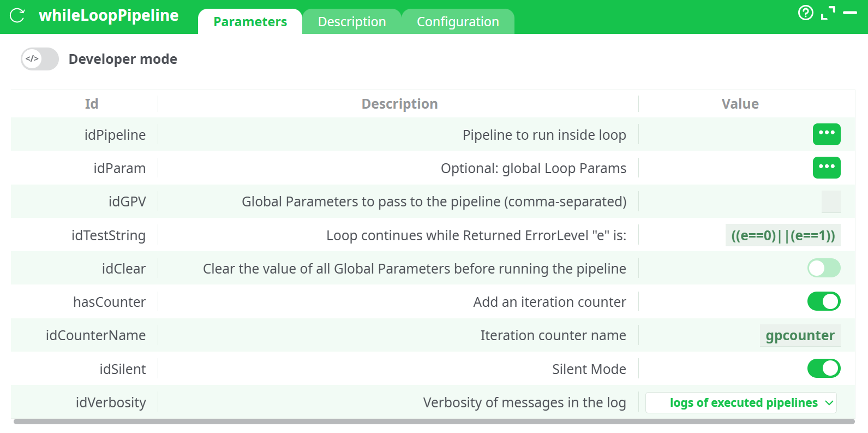
Task: Click the minimize dash icon in header
Action: click(x=850, y=13)
